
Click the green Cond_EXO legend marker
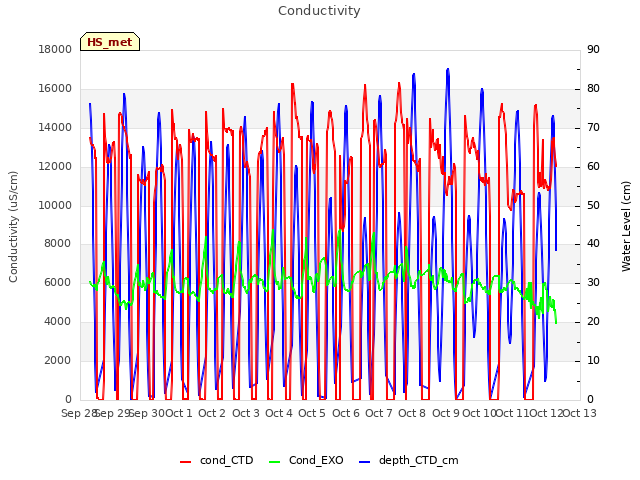(275, 462)
